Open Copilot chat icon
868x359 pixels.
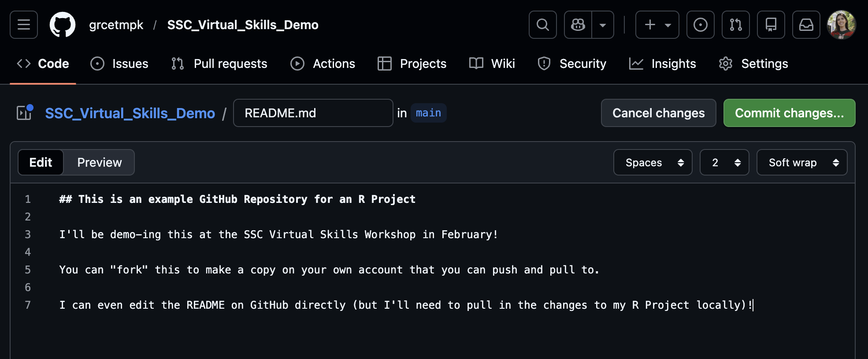pos(578,25)
